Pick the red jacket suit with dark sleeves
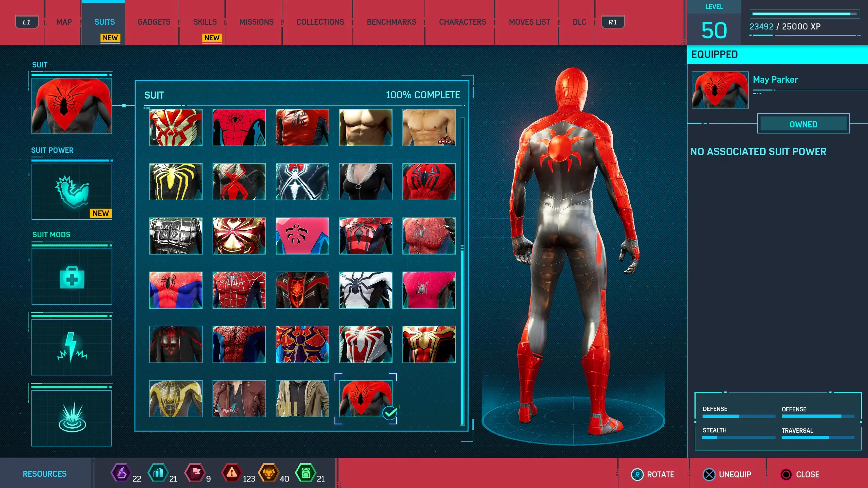868x488 pixels. point(302,127)
